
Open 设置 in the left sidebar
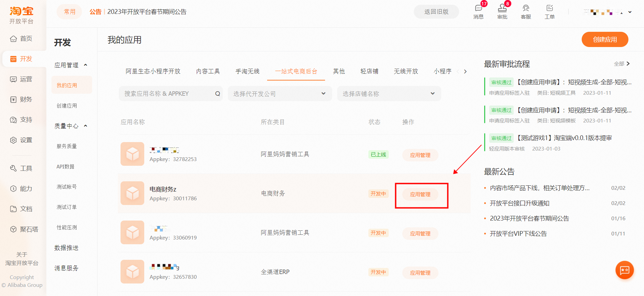[21, 140]
